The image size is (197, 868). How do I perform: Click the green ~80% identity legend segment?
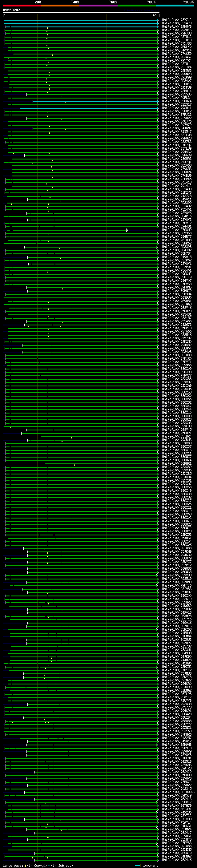(137, 6)
